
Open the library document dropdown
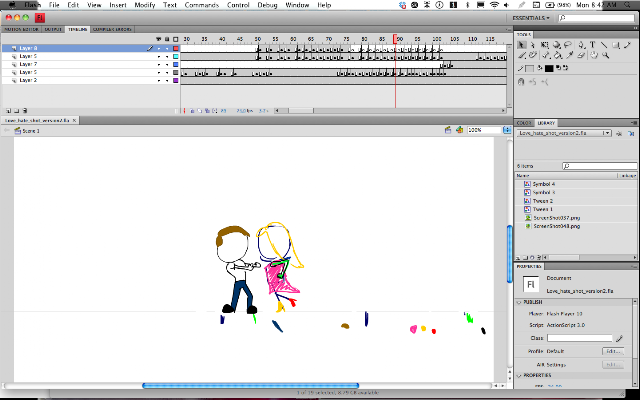[x=564, y=133]
